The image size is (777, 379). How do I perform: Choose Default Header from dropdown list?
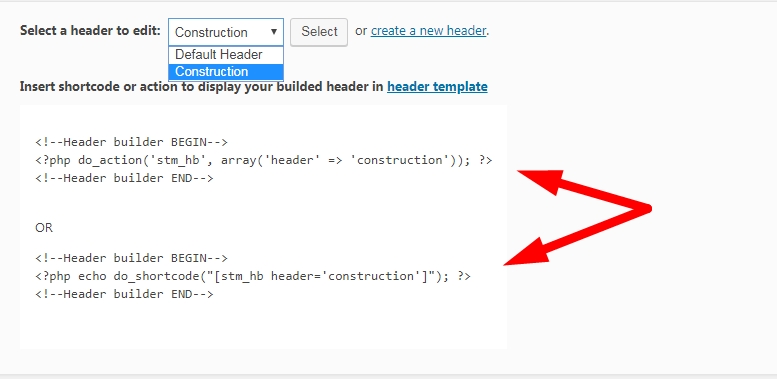pos(226,54)
